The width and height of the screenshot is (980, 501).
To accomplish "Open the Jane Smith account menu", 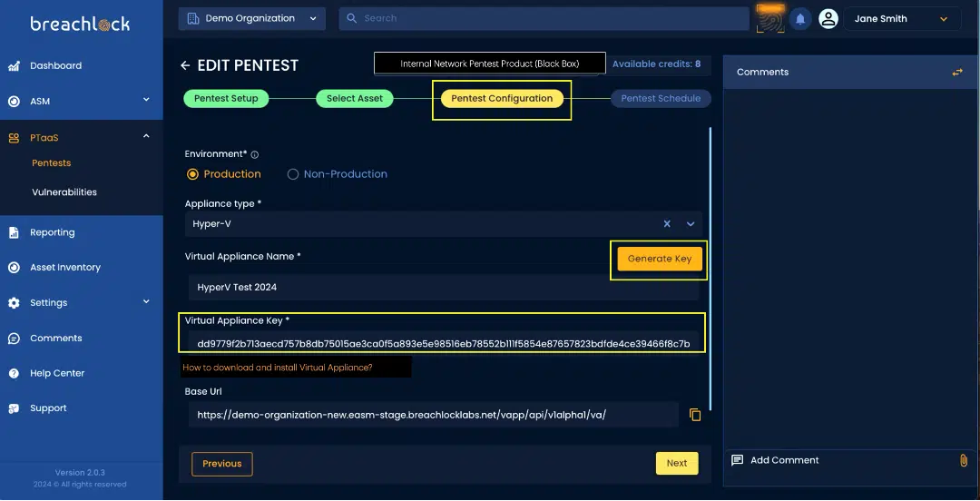I will pos(902,19).
